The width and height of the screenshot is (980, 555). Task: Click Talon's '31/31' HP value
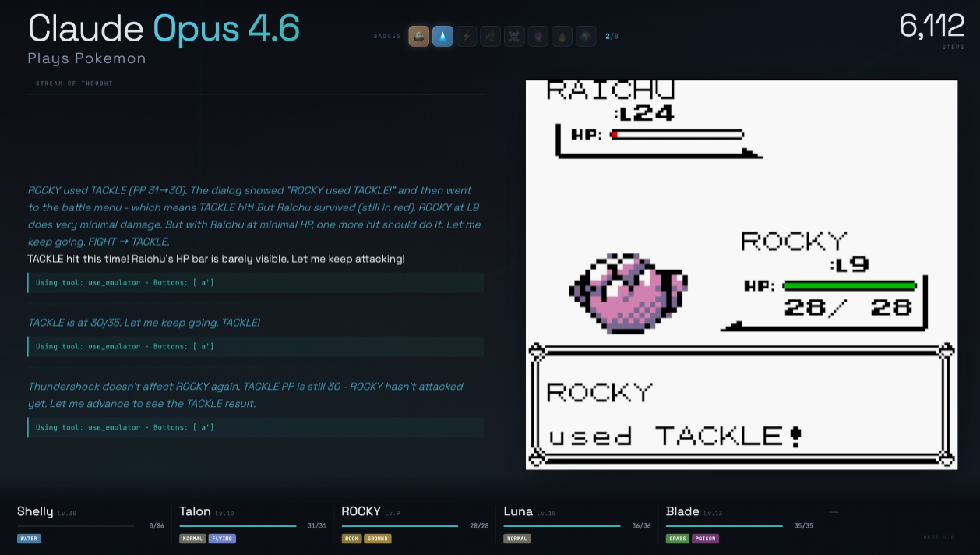[x=317, y=526]
